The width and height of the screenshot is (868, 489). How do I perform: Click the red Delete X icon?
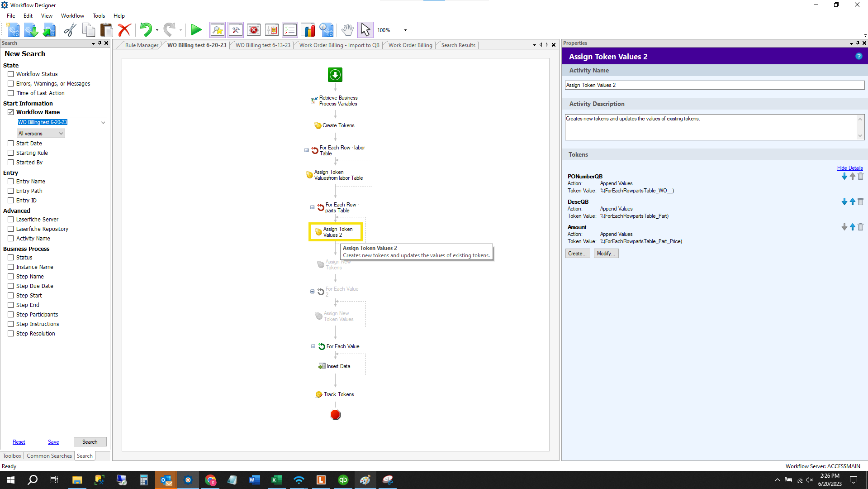click(124, 30)
